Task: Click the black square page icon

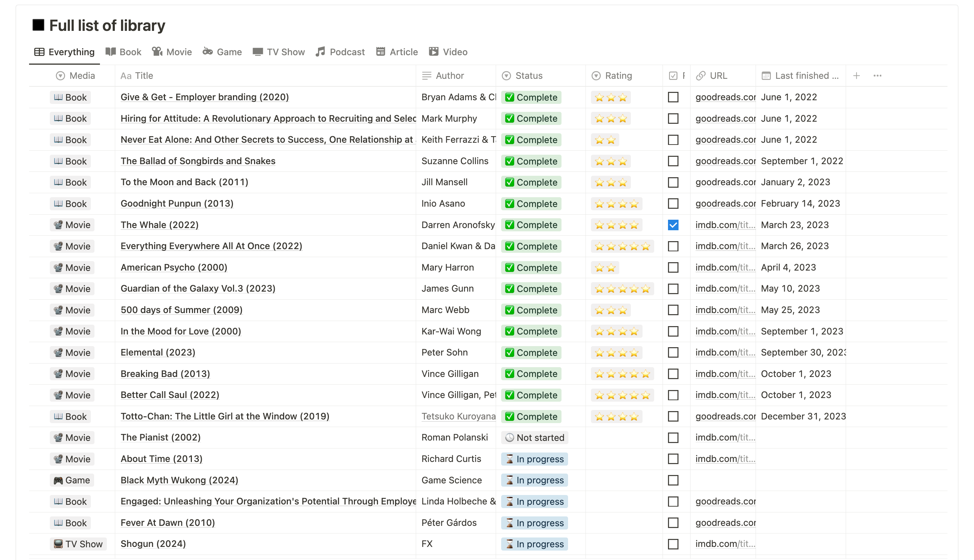Action: point(38,25)
